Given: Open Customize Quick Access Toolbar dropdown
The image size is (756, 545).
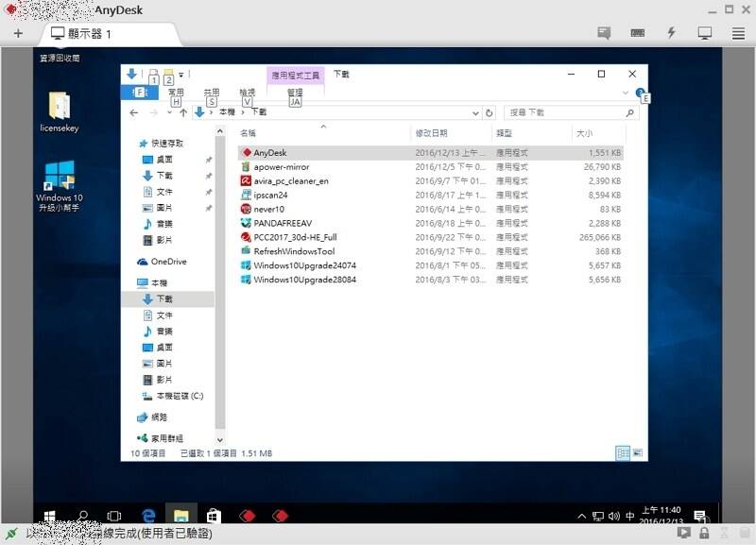Looking at the screenshot, I should 181,75.
